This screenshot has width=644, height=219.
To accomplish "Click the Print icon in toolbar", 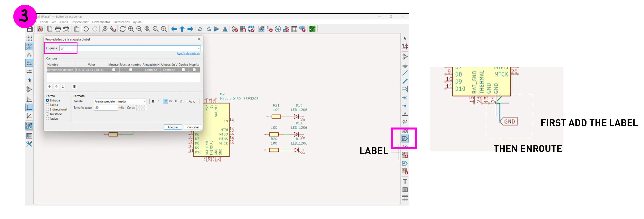I will point(58,29).
